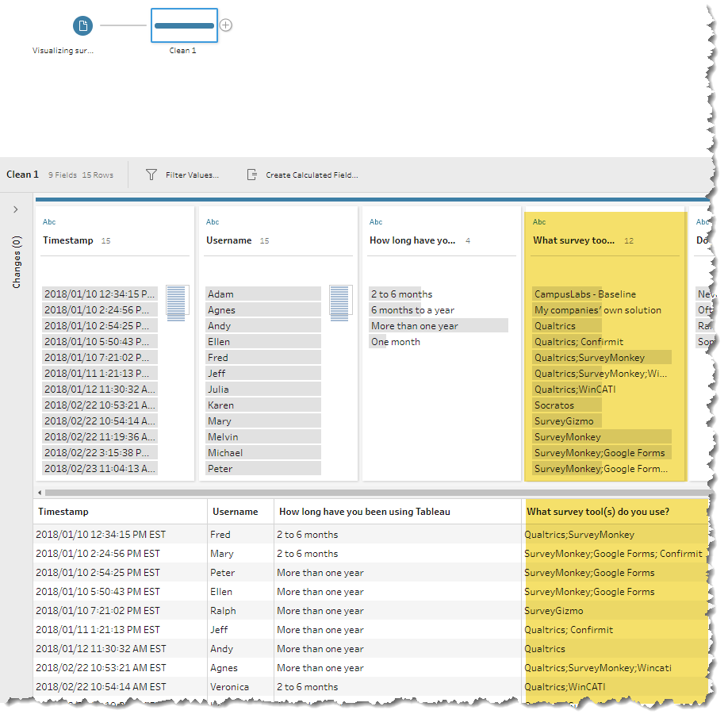
Task: Select the Clean 1 step box
Action: point(184,25)
